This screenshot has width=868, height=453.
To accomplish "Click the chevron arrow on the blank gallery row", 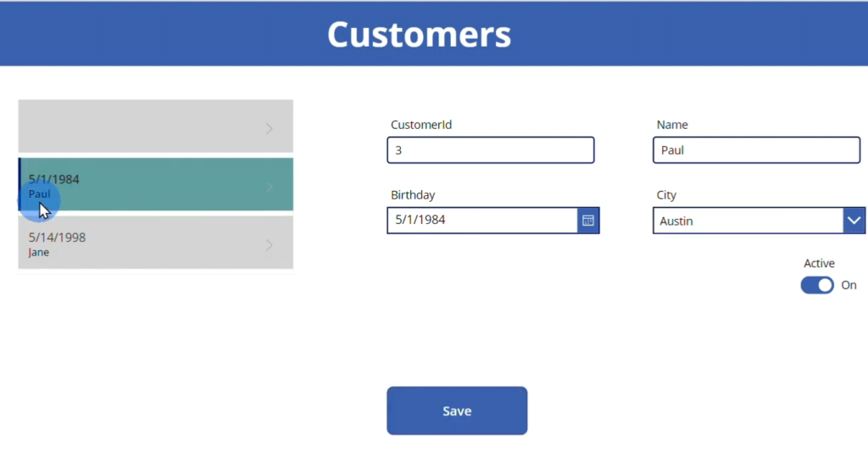I will (269, 128).
